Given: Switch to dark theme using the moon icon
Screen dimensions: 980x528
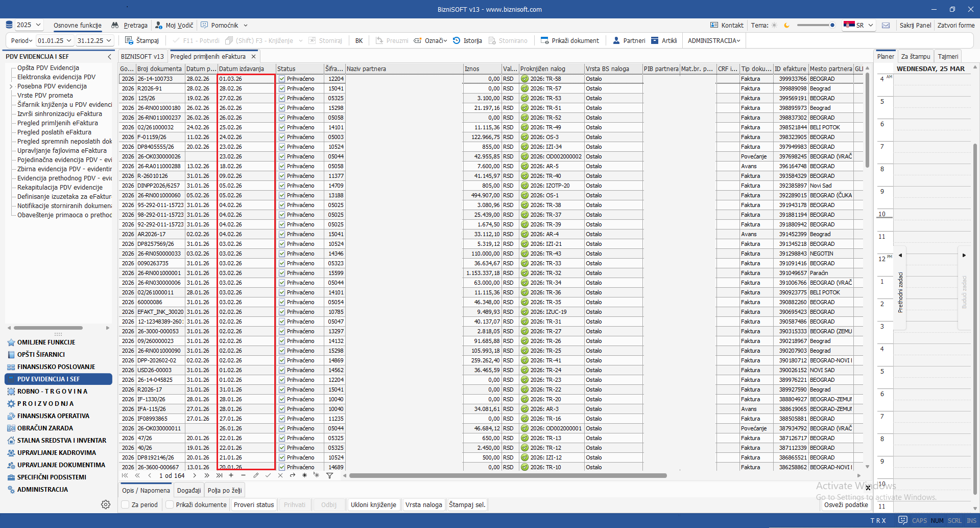Looking at the screenshot, I should pos(786,25).
